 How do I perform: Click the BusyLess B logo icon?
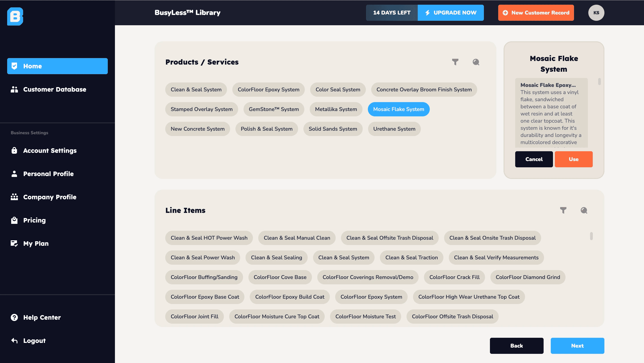tap(15, 16)
